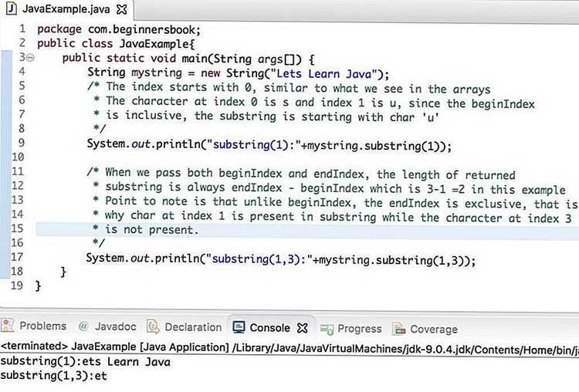
Task: Click the "Lets Learn Java" string literal
Action: click(323, 74)
